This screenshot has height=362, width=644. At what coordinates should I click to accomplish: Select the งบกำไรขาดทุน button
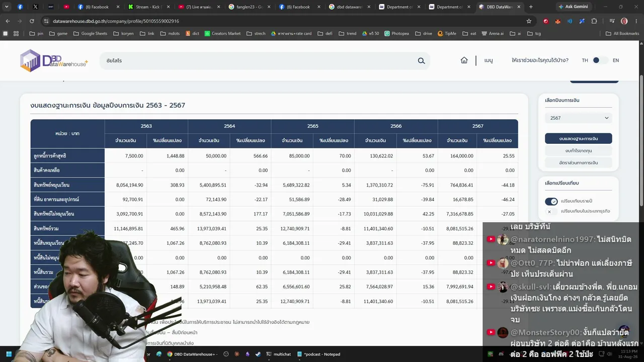point(579,150)
